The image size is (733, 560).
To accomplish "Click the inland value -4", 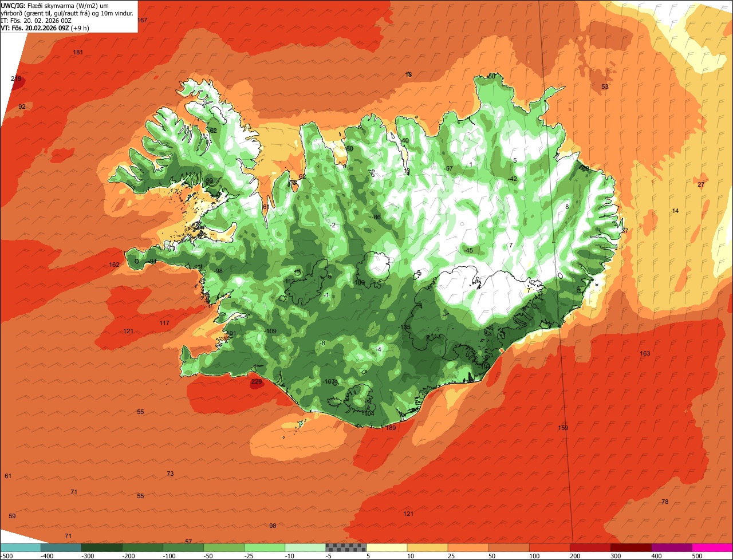I will coord(379,350).
